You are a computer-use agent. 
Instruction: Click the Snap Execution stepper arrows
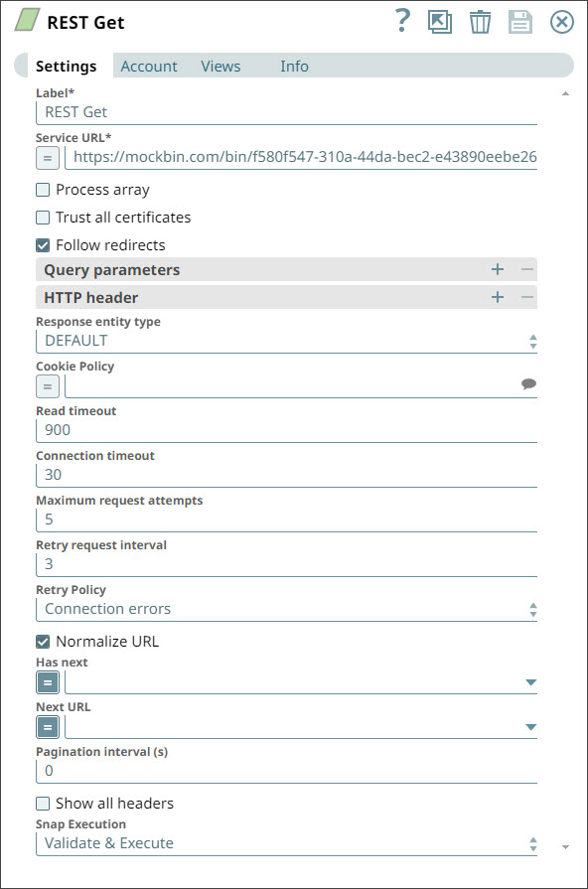point(530,842)
